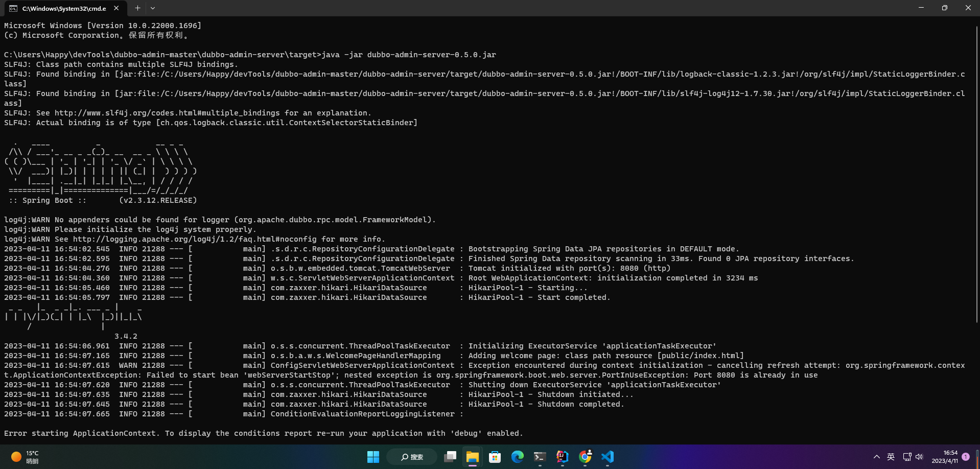Switch to Windows Terminal taskbar icon

540,457
